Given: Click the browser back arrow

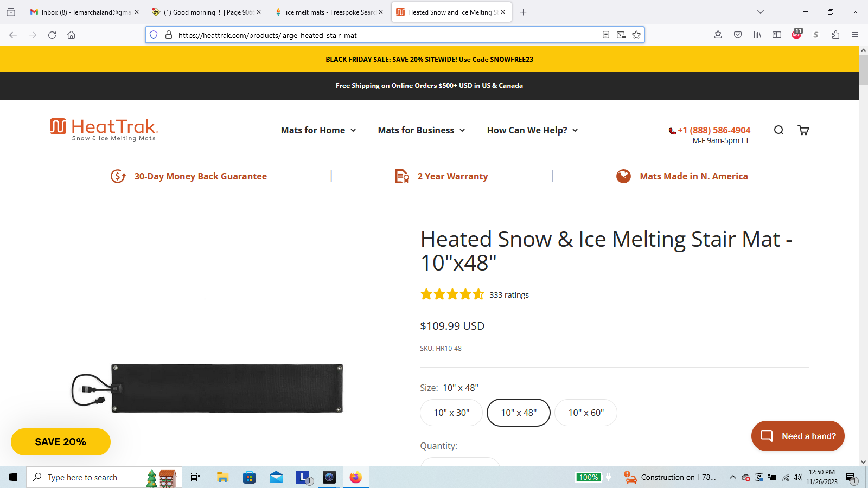Looking at the screenshot, I should pyautogui.click(x=13, y=35).
